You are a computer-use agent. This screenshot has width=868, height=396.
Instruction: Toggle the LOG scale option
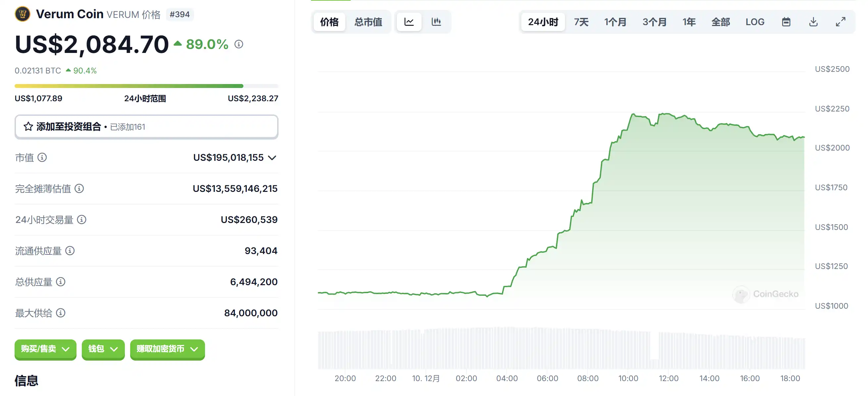754,22
